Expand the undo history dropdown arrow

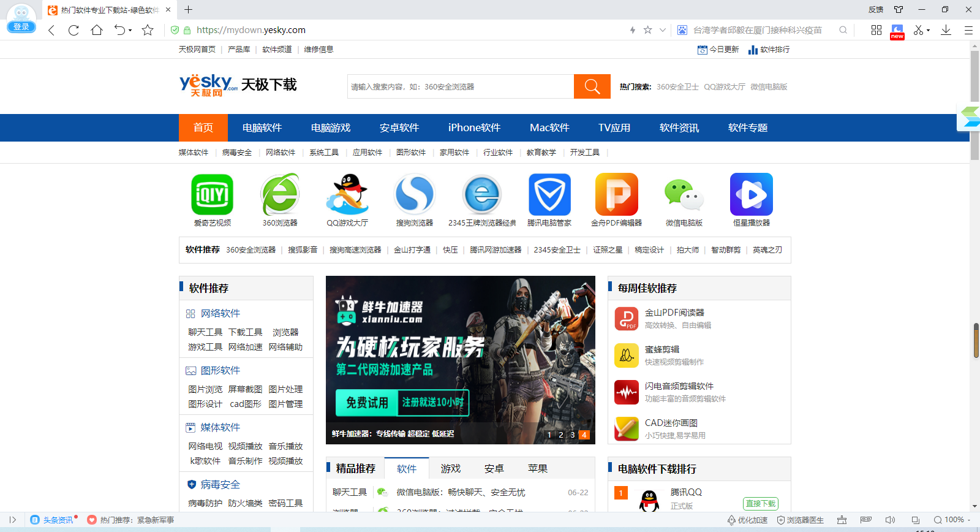coord(130,31)
